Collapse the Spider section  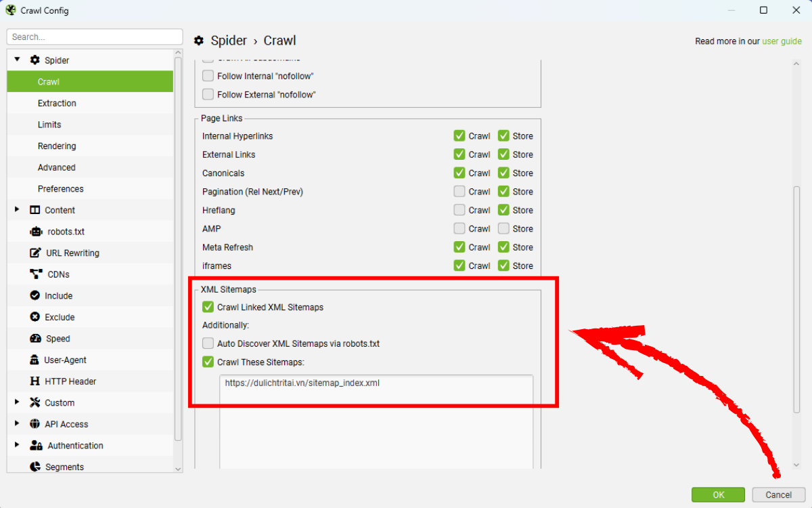17,60
